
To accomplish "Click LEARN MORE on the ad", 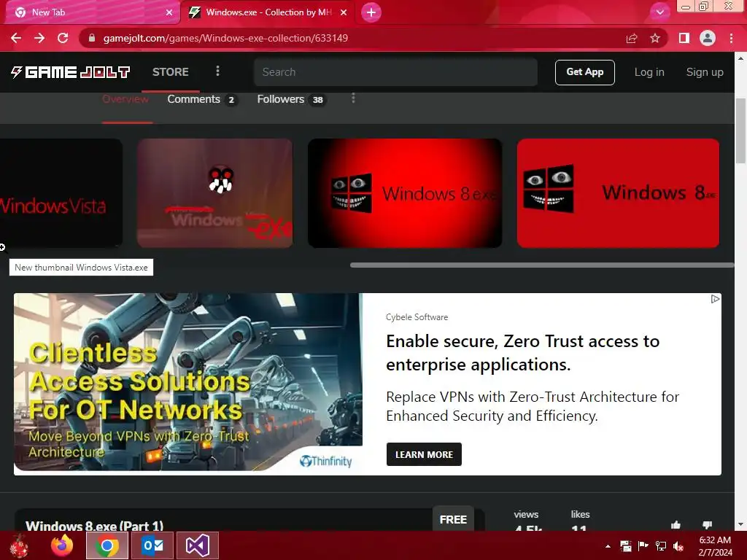I will coord(424,454).
